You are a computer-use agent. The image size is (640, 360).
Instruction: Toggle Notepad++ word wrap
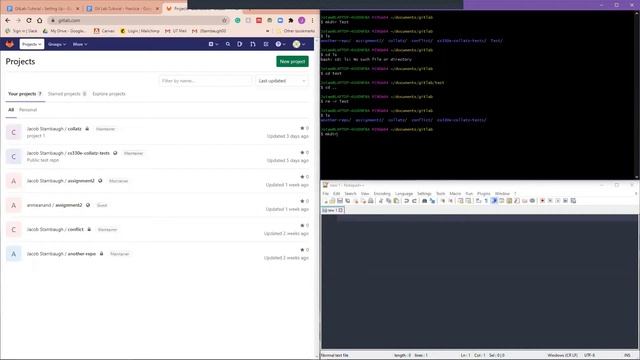478,201
